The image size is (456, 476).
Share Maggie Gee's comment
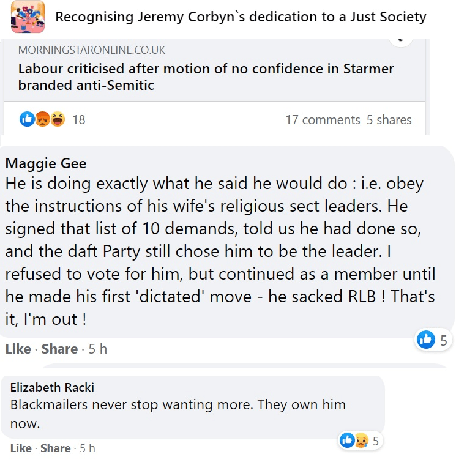point(59,349)
